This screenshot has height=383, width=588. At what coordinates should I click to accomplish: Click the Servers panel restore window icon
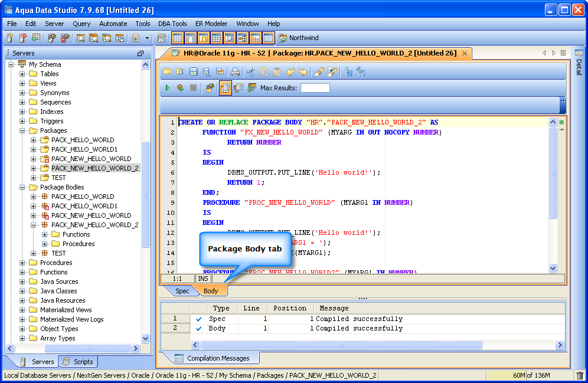[140, 53]
